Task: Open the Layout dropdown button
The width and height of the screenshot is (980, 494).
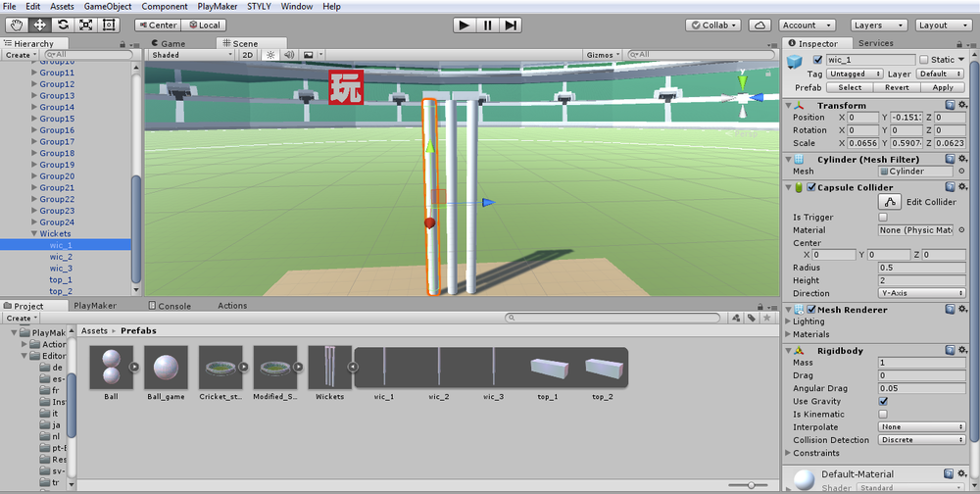Action: tap(941, 25)
